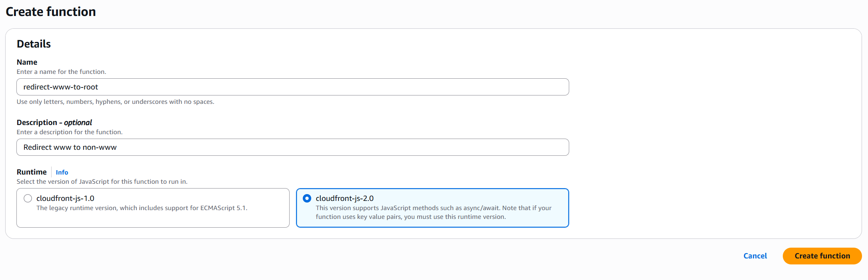Select the cloudfront-js-1.0 radio button
Image resolution: width=868 pixels, height=280 pixels.
coord(28,199)
